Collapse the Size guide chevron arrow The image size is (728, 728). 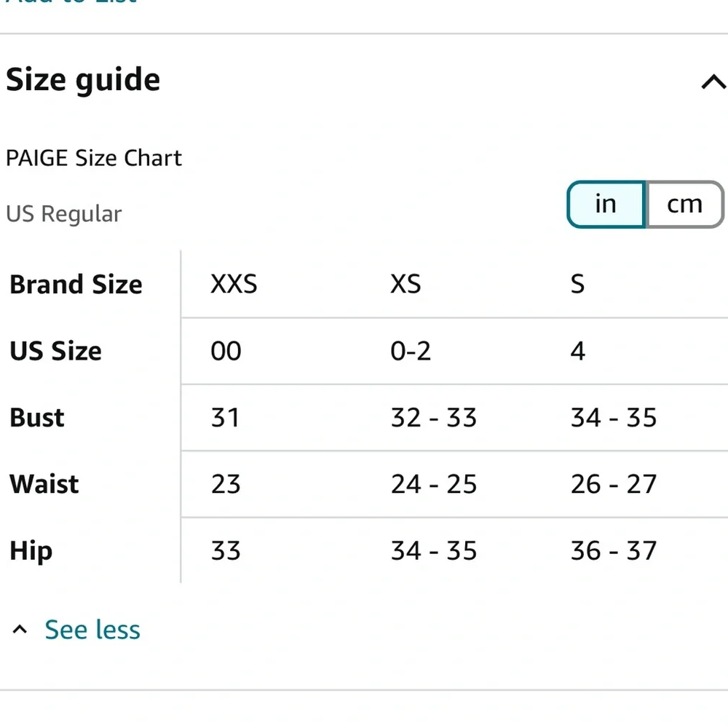[x=713, y=82]
